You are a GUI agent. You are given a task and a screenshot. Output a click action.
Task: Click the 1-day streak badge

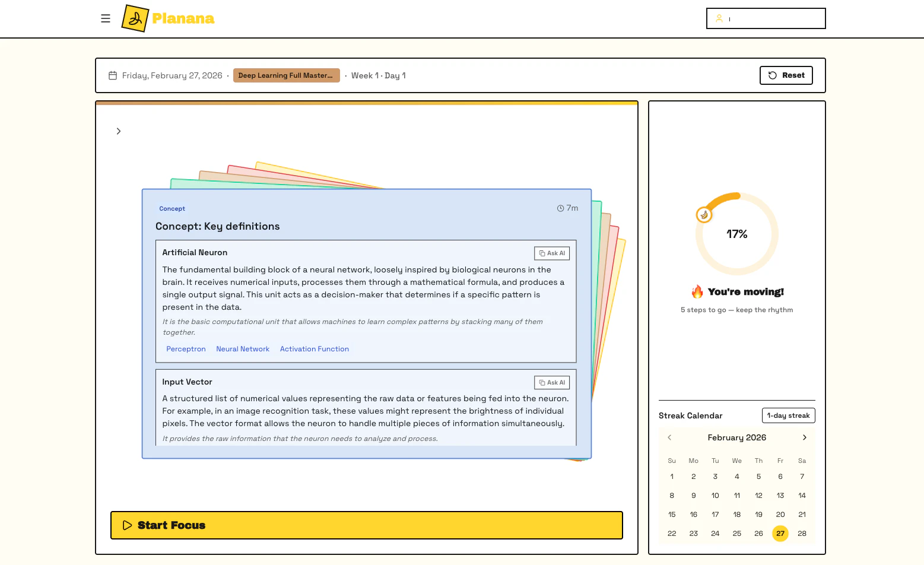tap(788, 415)
